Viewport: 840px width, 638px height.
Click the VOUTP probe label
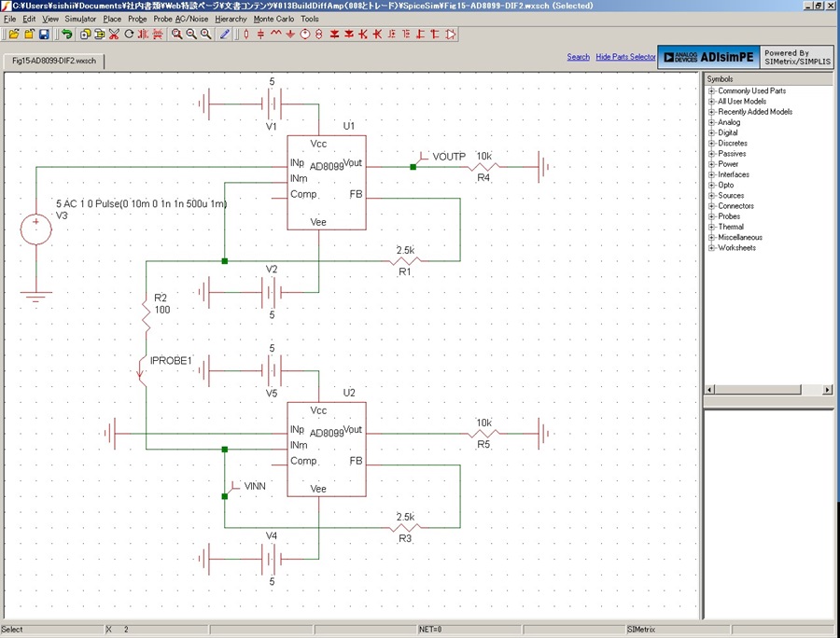tap(449, 157)
